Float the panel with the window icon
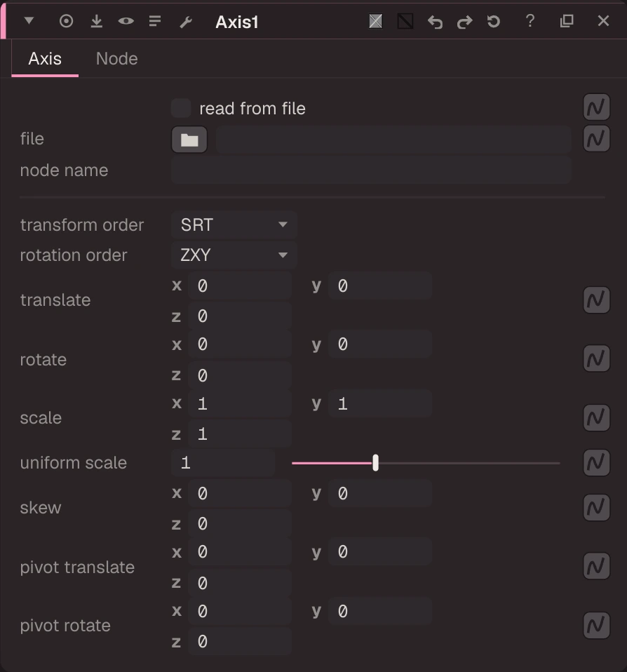627x672 pixels. coord(567,20)
